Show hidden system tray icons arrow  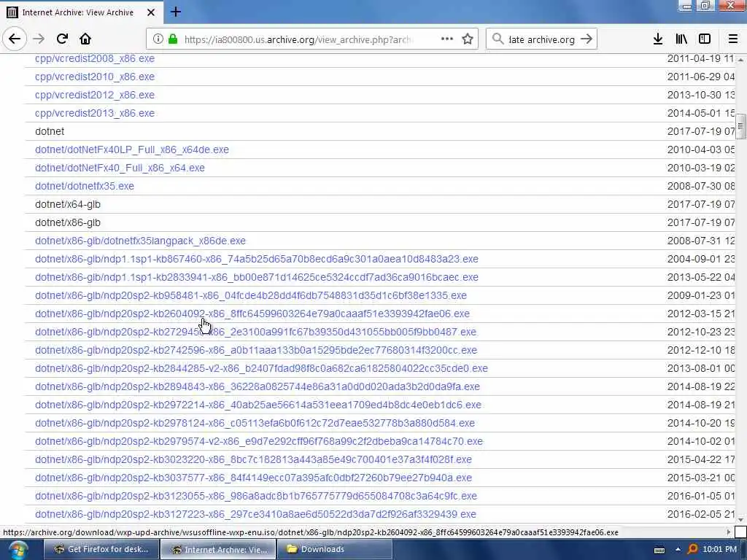(x=678, y=550)
